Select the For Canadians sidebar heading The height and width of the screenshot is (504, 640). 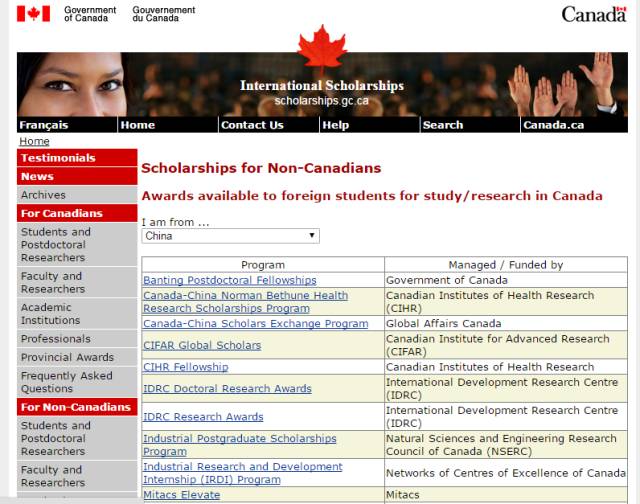(x=77, y=213)
